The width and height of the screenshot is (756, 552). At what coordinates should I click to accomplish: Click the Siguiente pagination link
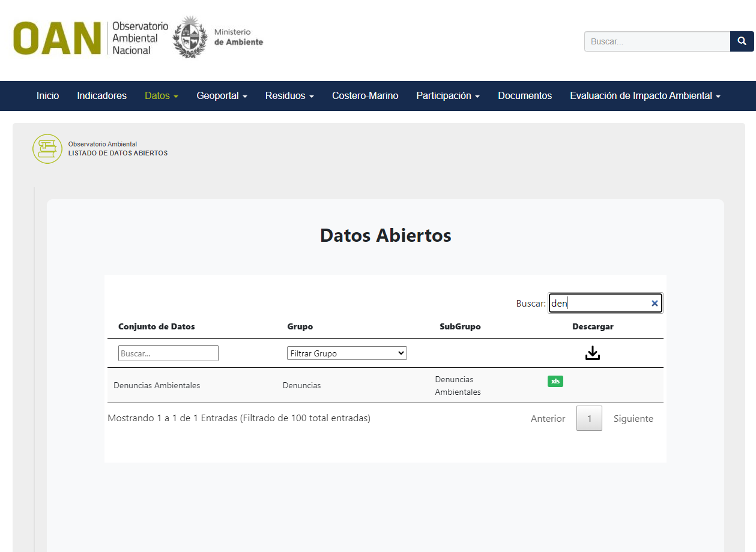click(633, 419)
